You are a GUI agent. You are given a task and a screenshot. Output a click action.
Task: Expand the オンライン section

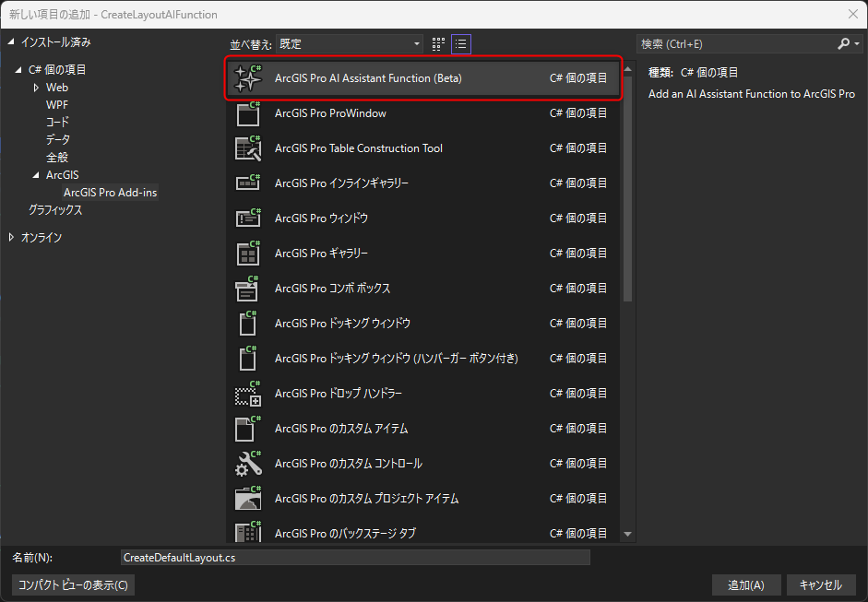(11, 237)
